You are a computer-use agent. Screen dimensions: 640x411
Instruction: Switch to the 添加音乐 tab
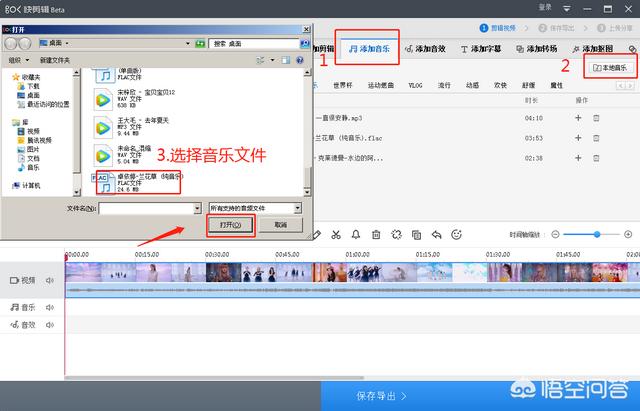pos(369,49)
